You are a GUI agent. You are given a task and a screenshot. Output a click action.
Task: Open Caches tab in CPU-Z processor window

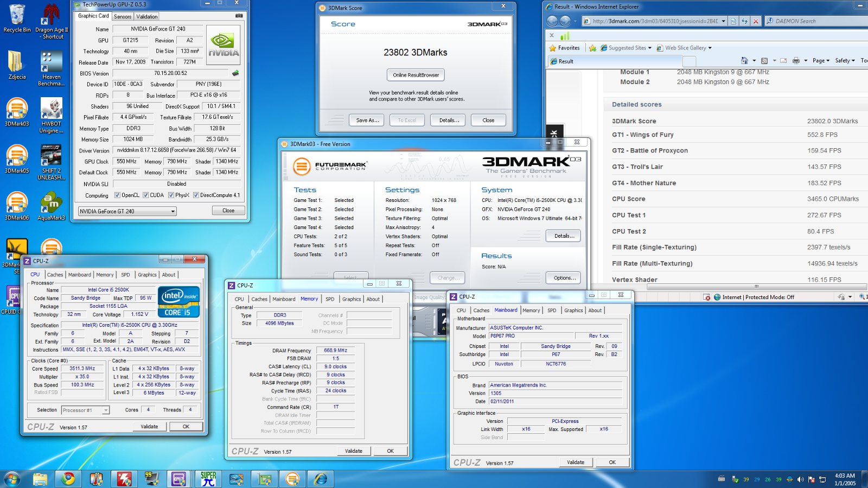coord(55,275)
